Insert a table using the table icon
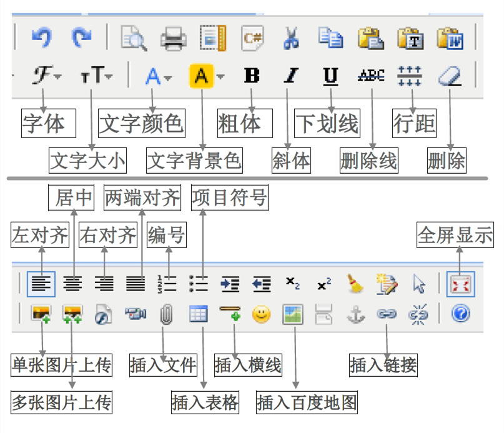This screenshot has width=504, height=433. tap(198, 313)
